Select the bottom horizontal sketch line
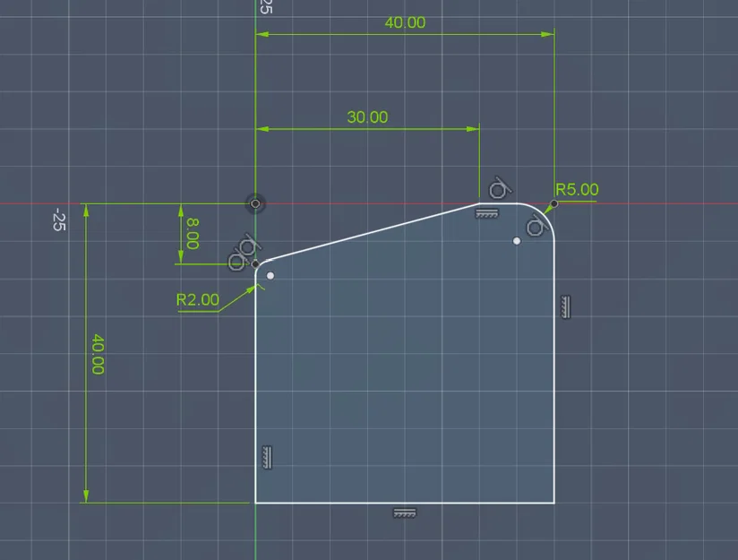The image size is (738, 560). (405, 503)
